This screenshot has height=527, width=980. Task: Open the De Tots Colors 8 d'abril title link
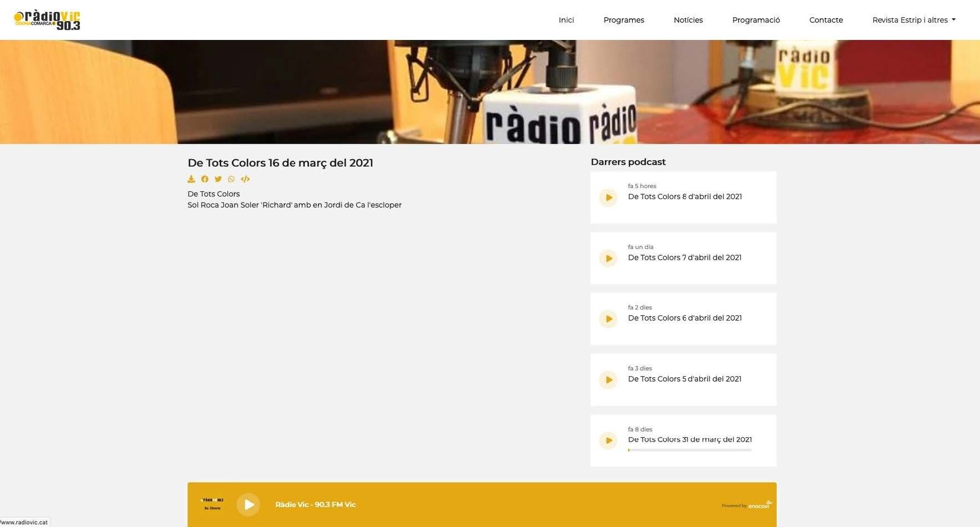click(x=685, y=196)
